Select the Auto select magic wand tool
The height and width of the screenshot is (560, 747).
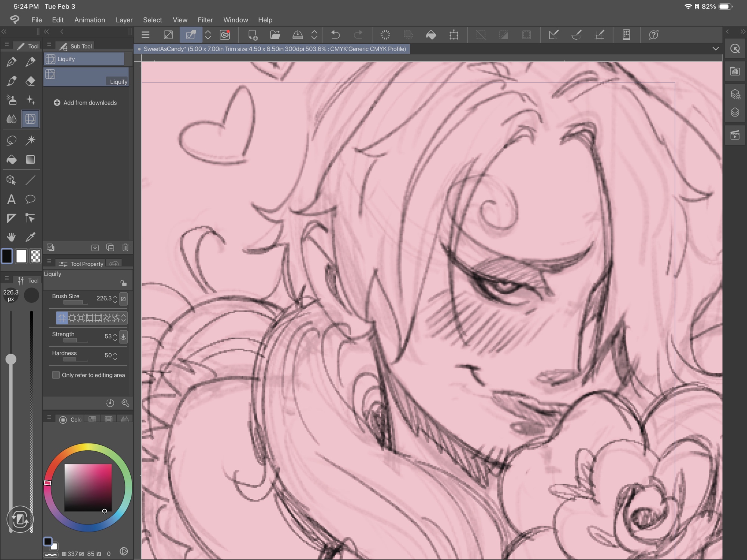tap(30, 140)
